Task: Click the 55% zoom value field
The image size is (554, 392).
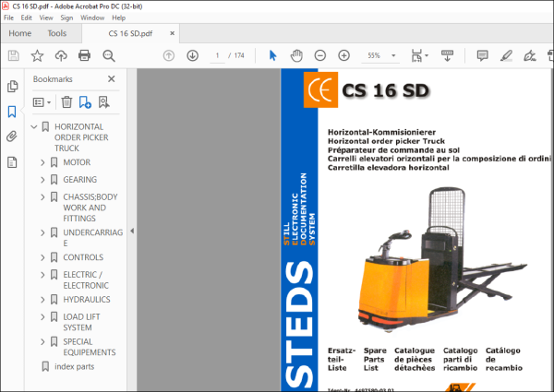Action: click(374, 55)
